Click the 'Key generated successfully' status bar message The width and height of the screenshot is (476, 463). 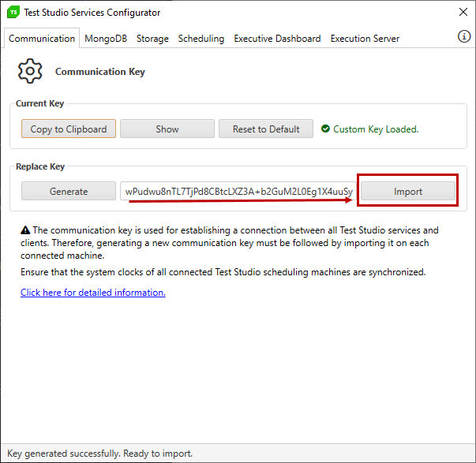(x=100, y=454)
